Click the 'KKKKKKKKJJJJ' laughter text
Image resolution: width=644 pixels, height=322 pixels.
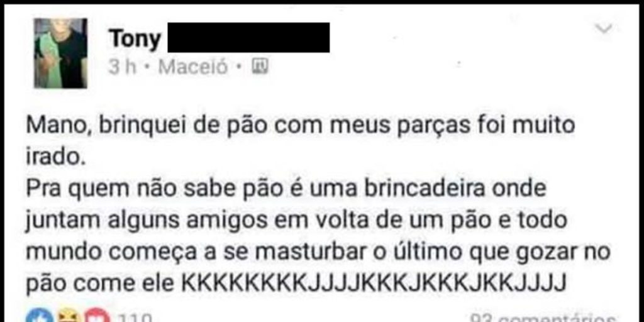[374, 282]
